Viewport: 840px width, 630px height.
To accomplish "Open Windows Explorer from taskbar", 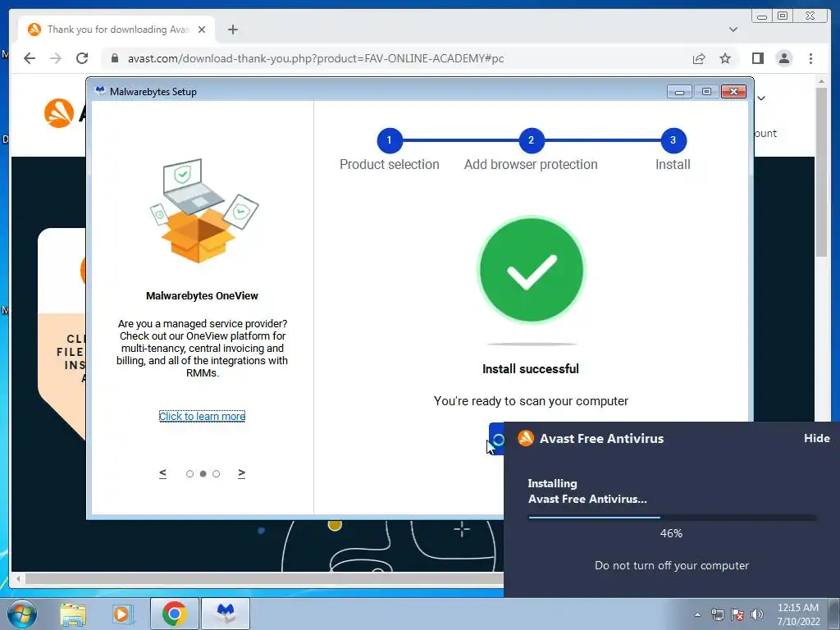I will pyautogui.click(x=73, y=614).
